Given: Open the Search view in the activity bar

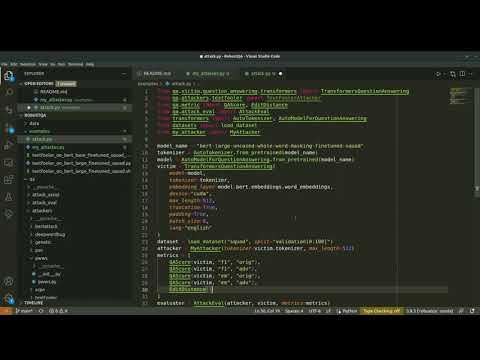Looking at the screenshot, I should [9, 92].
